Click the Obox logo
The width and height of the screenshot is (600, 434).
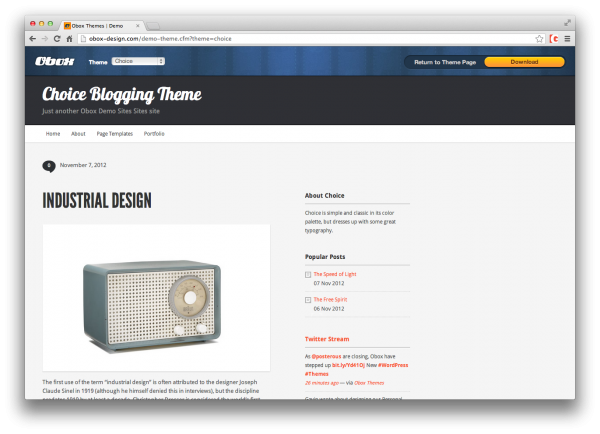click(x=55, y=61)
